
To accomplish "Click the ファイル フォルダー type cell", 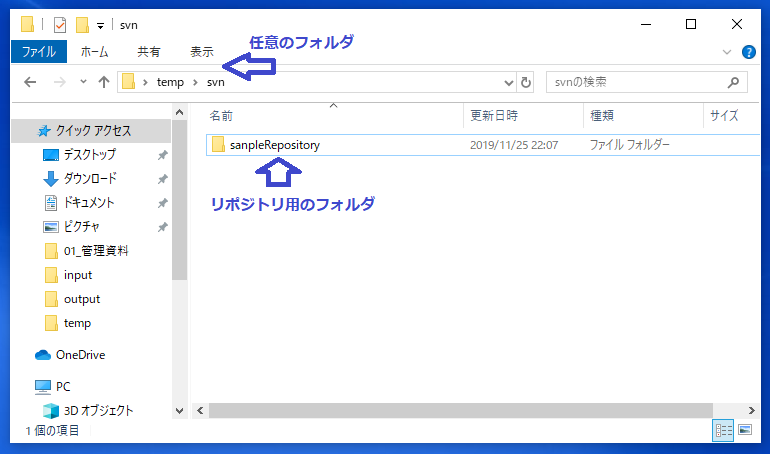I will tap(630, 145).
